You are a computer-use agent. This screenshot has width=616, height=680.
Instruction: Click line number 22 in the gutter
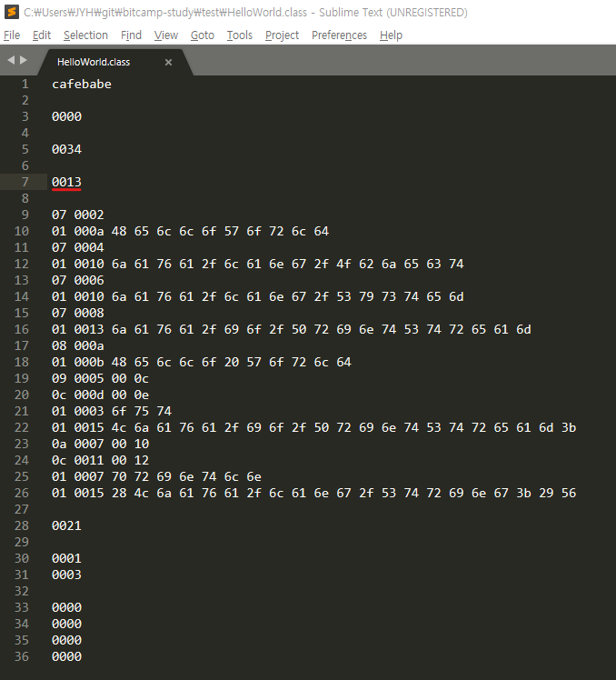(22, 427)
